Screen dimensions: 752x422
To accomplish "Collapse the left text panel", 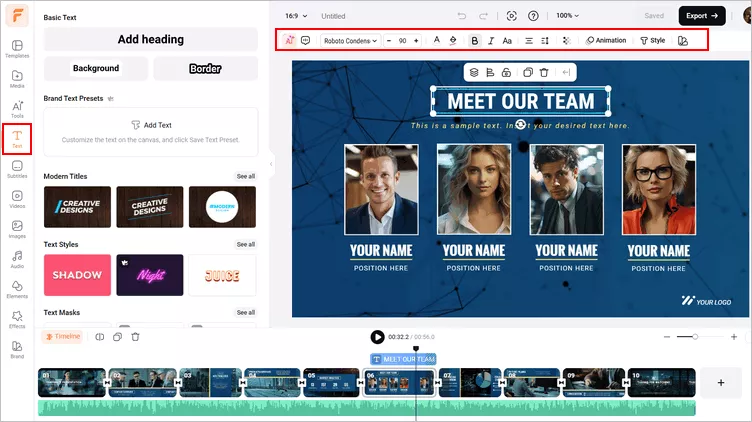I will pyautogui.click(x=271, y=164).
